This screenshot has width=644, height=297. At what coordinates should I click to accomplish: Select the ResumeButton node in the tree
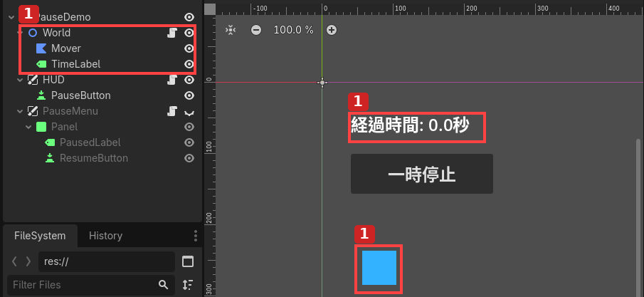click(x=94, y=158)
